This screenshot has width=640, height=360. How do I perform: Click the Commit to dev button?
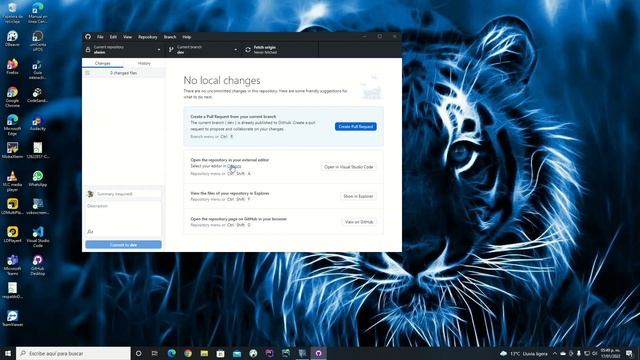tap(123, 244)
